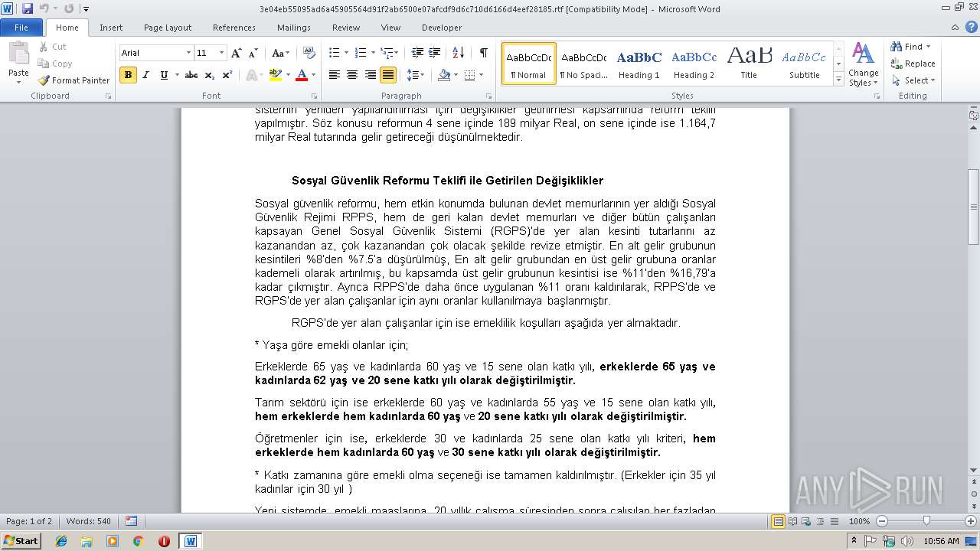Open the Select dropdown
Viewport: 980px width, 551px height.
tap(913, 80)
